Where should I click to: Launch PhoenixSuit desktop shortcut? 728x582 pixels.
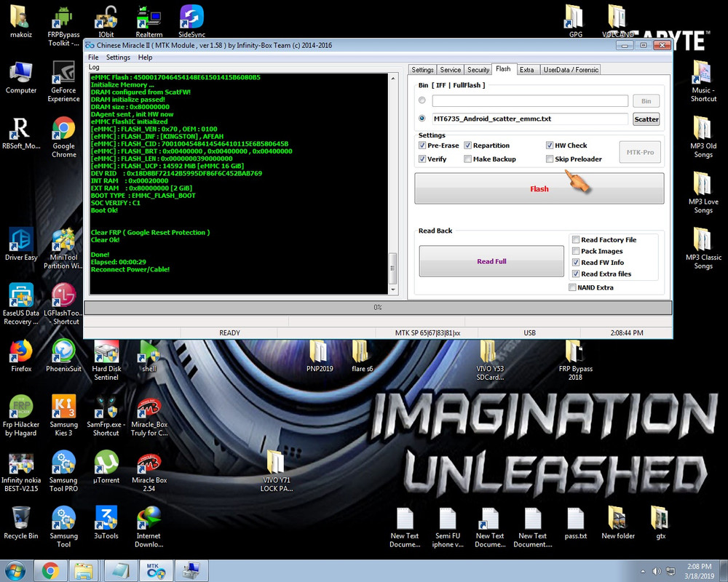(63, 356)
